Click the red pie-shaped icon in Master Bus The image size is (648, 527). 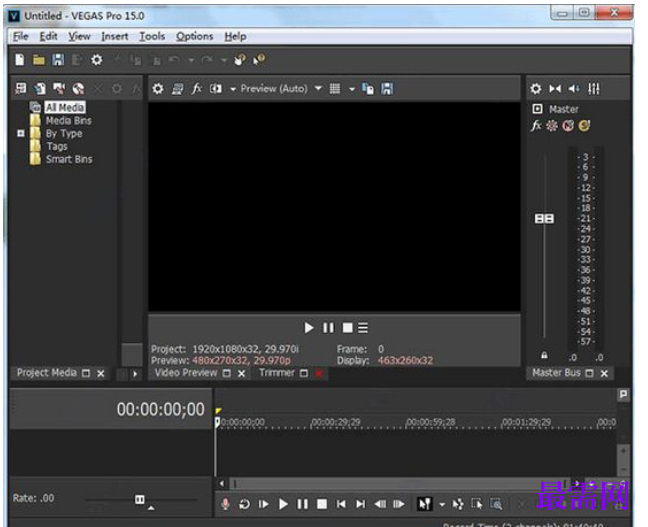[x=568, y=125]
